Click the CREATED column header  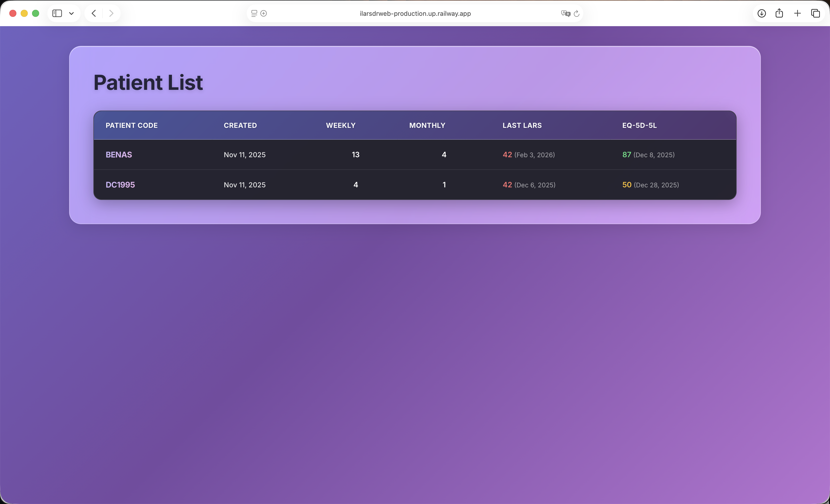240,125
